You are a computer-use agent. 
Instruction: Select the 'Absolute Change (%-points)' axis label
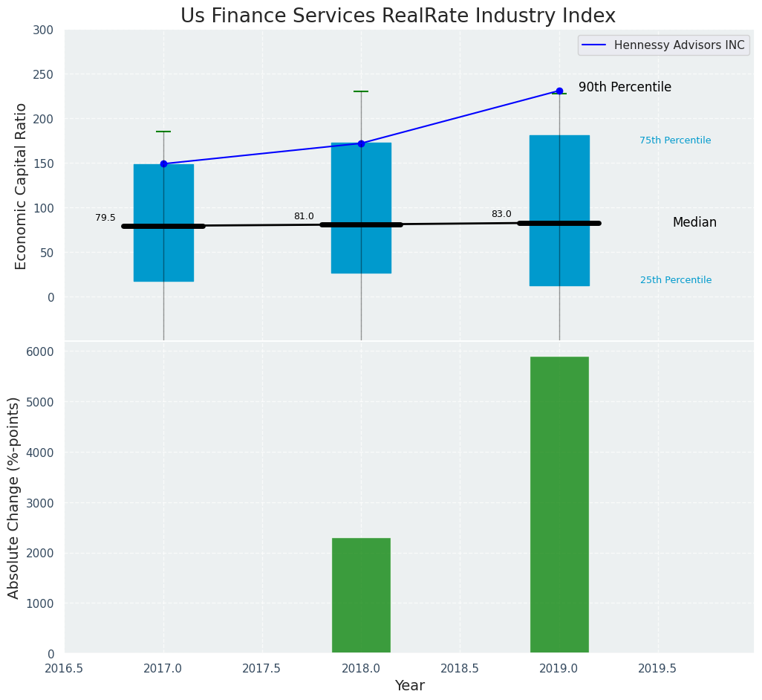[14, 497]
